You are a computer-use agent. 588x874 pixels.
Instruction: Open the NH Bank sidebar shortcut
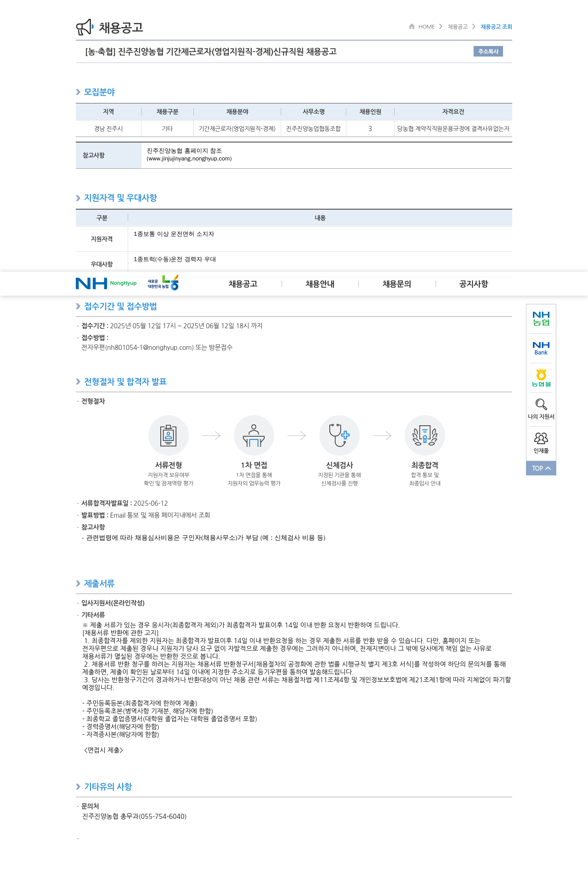(x=541, y=348)
